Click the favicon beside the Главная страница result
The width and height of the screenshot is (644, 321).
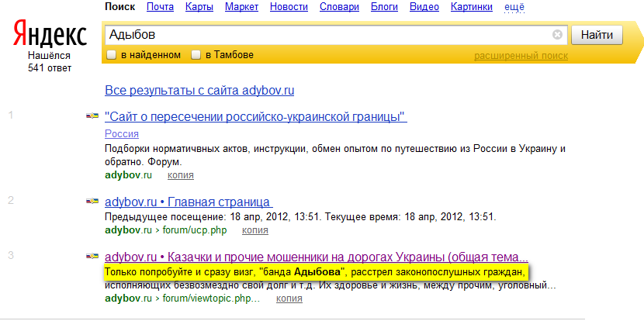click(92, 202)
